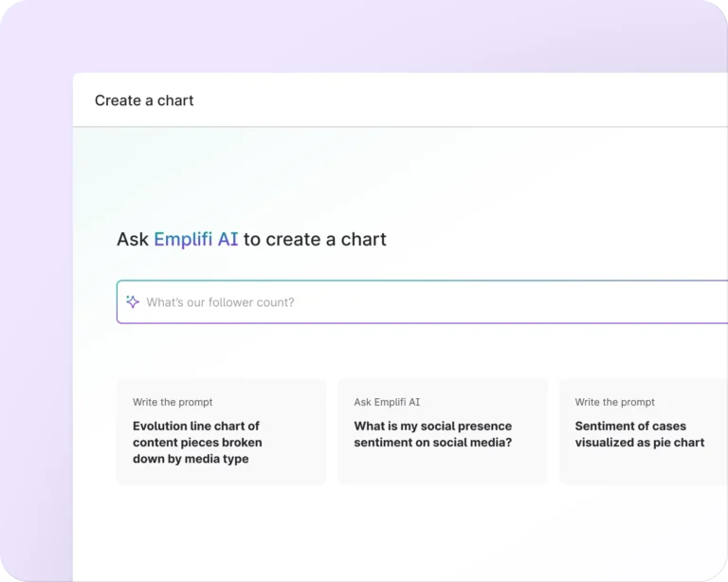This screenshot has height=582, width=728.
Task: Click the words "to create a chart" in heading
Action: 315,239
